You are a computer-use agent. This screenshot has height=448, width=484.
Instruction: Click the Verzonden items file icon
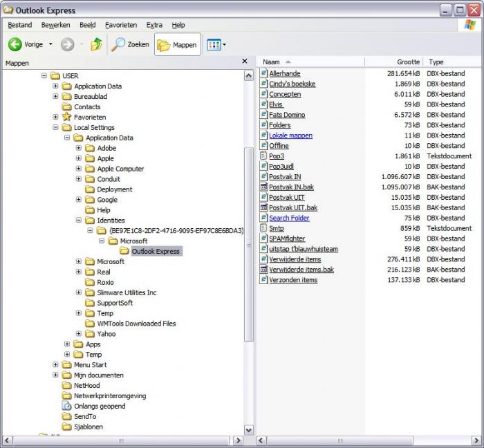263,279
